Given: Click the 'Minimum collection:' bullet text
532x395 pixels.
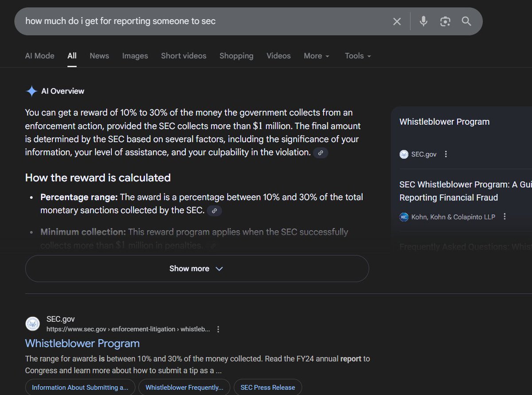Looking at the screenshot, I should tap(83, 232).
